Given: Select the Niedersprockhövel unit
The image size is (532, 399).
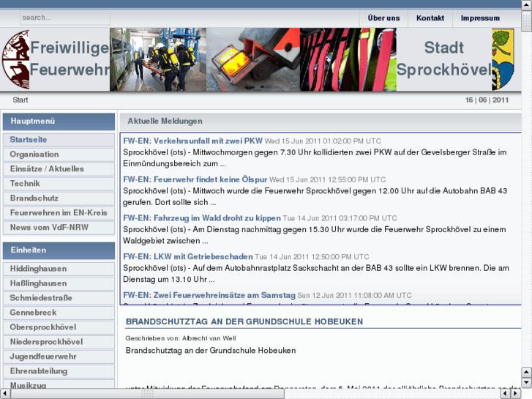Looking at the screenshot, I should click(59, 342).
